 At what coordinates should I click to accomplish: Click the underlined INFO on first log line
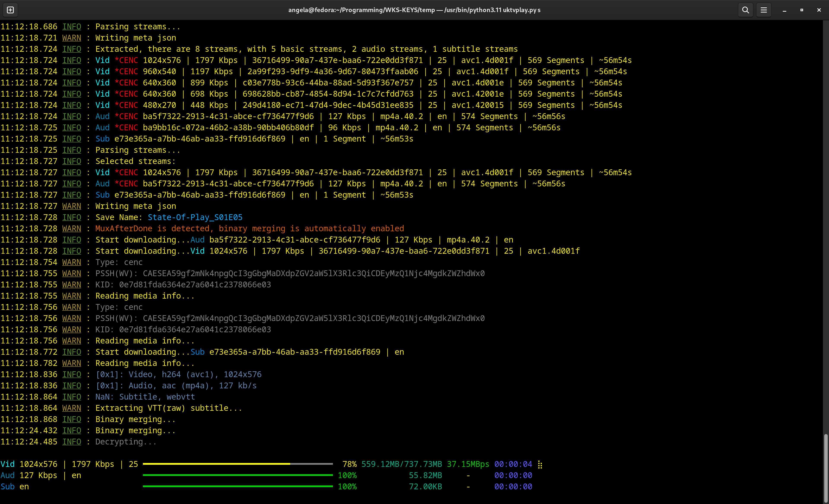click(72, 27)
